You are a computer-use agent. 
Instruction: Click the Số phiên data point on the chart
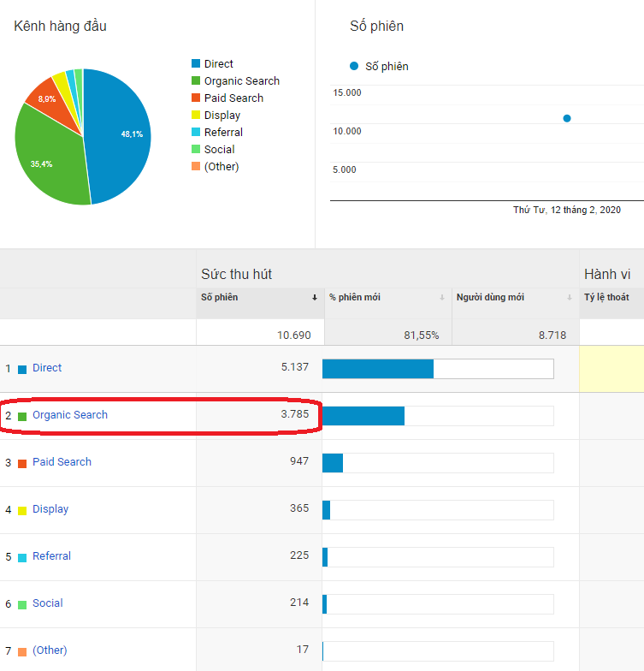point(567,118)
